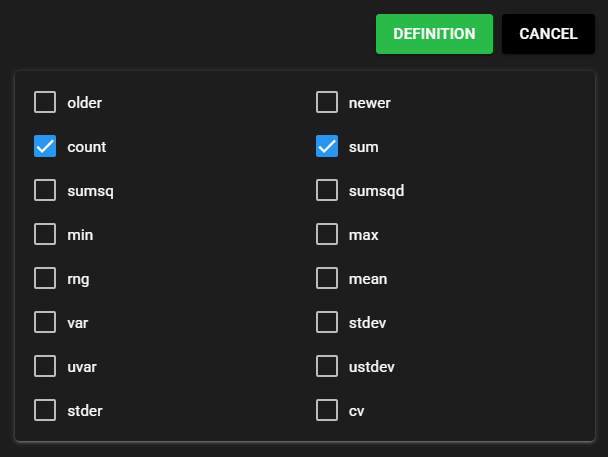
Task: Uncheck the count checkbox
Action: (x=45, y=147)
